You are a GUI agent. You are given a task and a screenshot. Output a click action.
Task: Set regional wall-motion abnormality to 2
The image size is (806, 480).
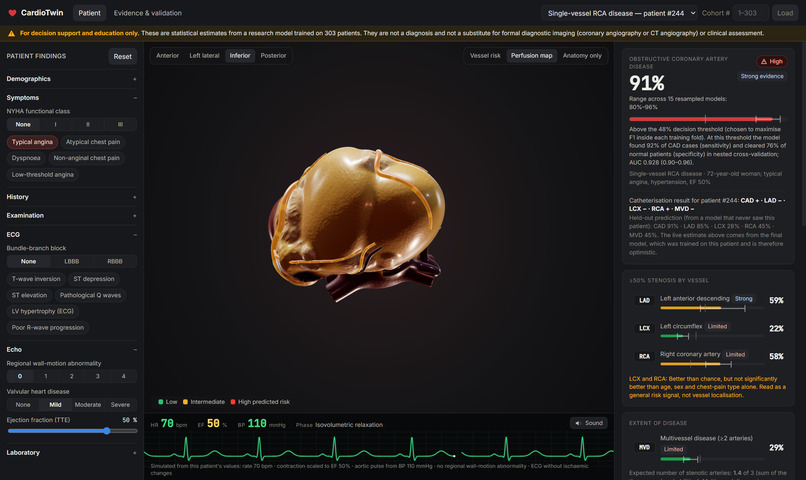click(x=71, y=376)
